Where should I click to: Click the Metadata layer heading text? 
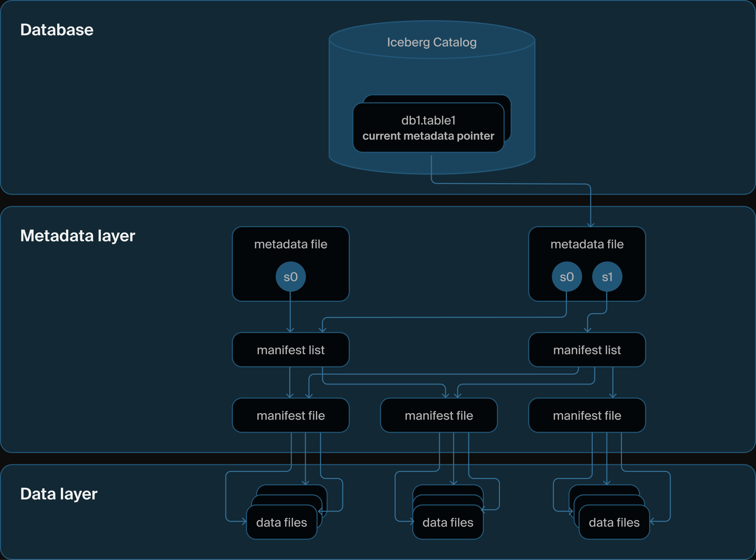pos(78,236)
